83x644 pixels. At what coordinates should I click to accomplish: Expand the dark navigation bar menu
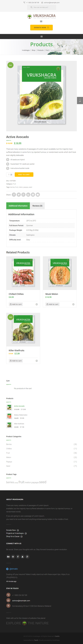(x=41, y=37)
